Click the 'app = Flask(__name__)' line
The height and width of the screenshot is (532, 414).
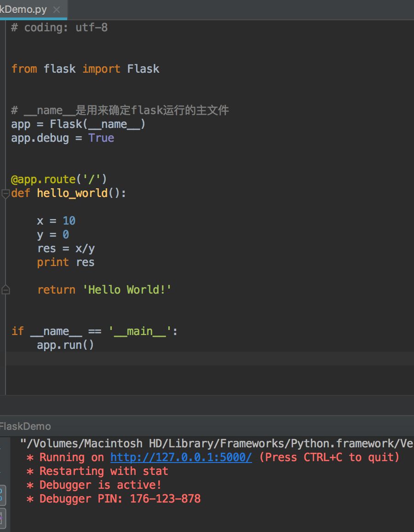coord(78,124)
